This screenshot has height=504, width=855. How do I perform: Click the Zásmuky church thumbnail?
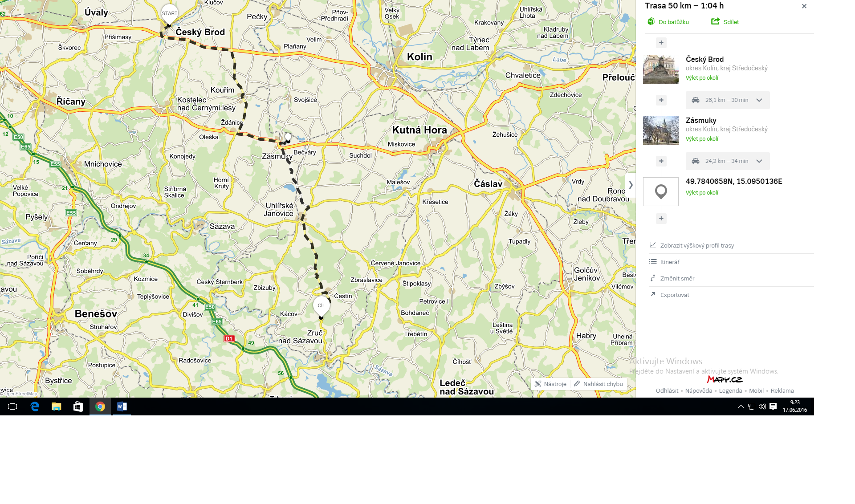[661, 130]
